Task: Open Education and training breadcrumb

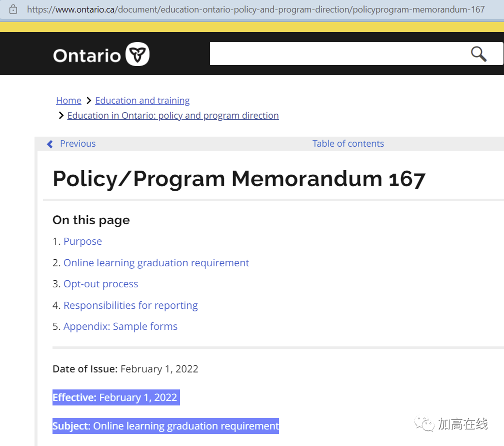Action: (142, 101)
